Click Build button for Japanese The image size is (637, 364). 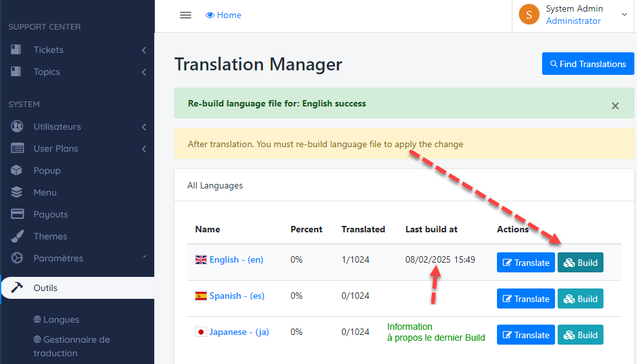[x=580, y=335]
